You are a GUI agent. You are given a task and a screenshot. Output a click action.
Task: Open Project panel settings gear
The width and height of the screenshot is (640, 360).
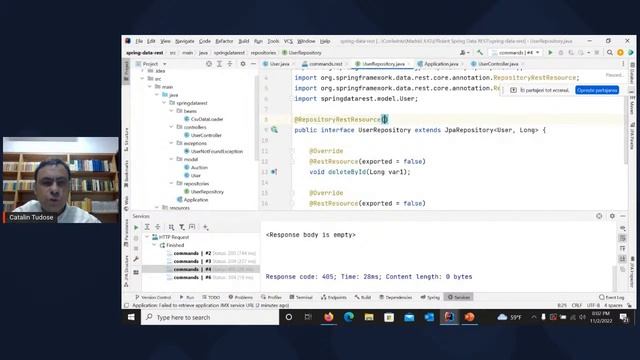point(243,64)
